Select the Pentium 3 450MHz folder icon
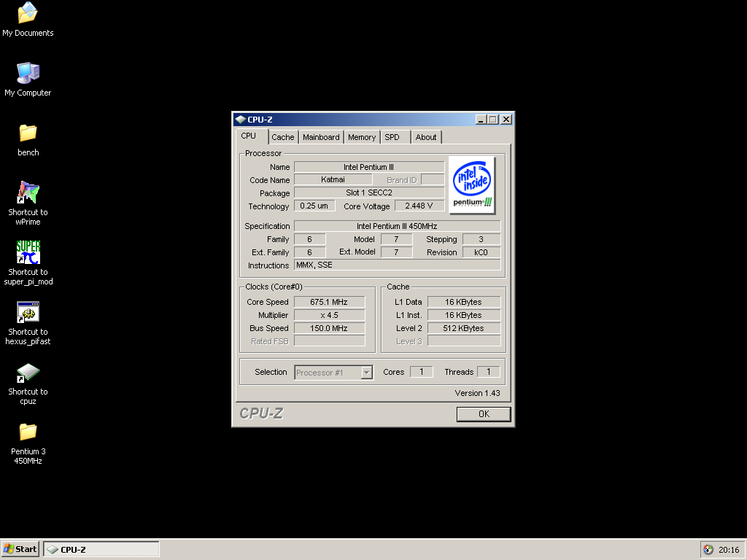Viewport: 747px width, 560px height. click(28, 443)
